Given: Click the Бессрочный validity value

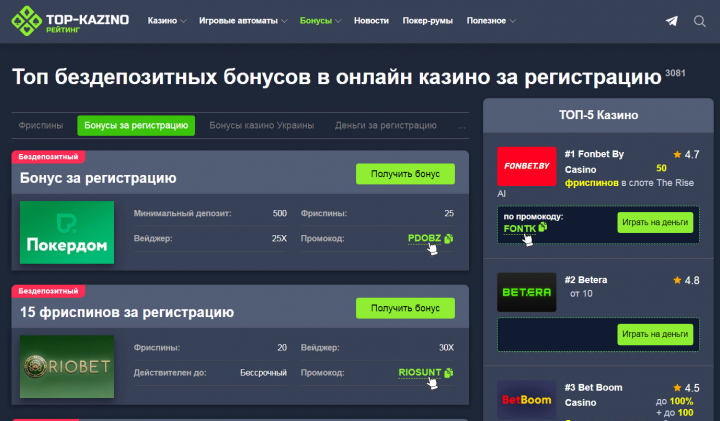Looking at the screenshot, I should pos(264,372).
